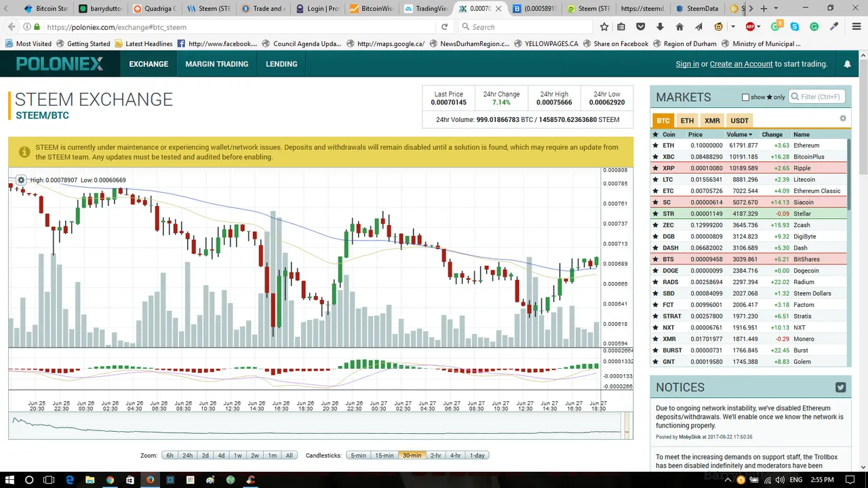Set chart zoom to 1w
The height and width of the screenshot is (488, 868).
[x=238, y=455]
